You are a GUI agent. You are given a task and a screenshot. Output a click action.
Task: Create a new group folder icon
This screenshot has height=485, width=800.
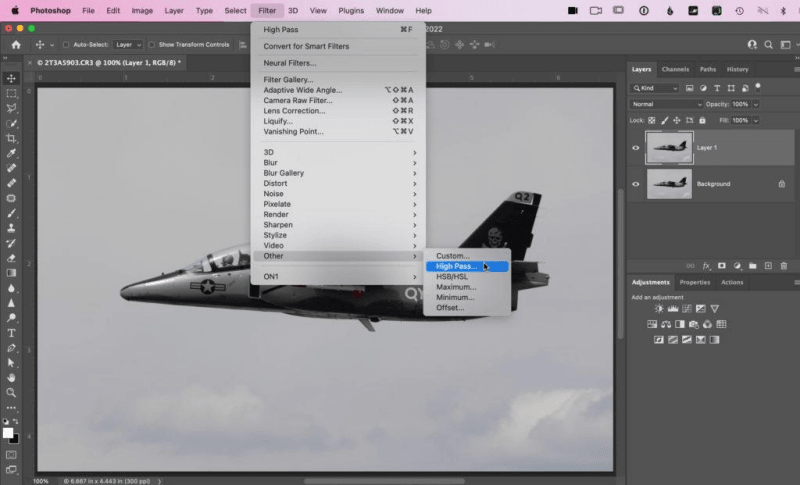(x=752, y=266)
